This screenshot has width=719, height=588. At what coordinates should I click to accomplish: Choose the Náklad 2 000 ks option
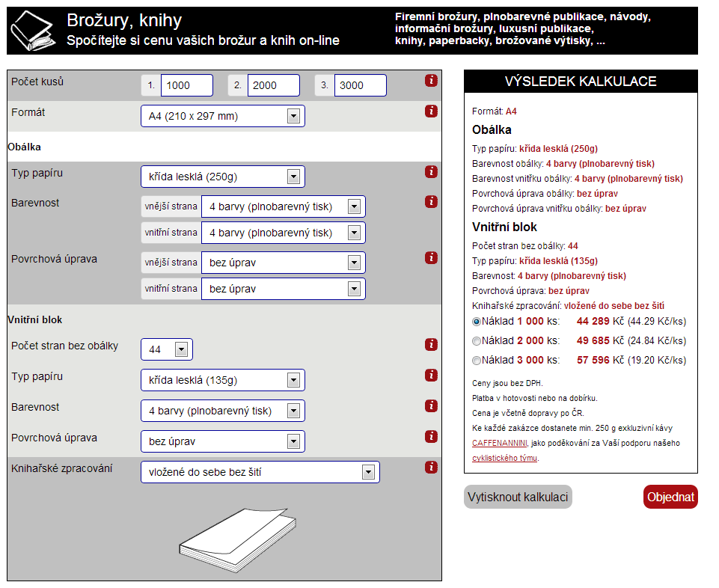tap(477, 341)
